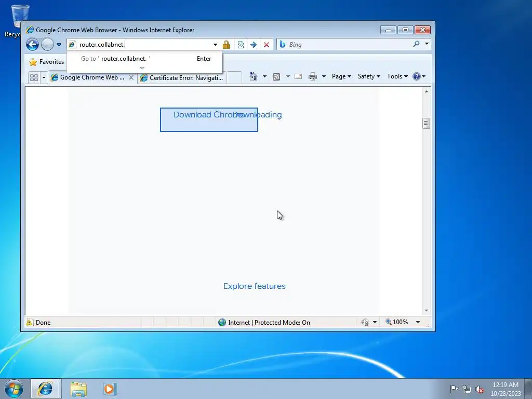Click the Feeds RSS icon
The image size is (532, 399).
pyautogui.click(x=276, y=77)
